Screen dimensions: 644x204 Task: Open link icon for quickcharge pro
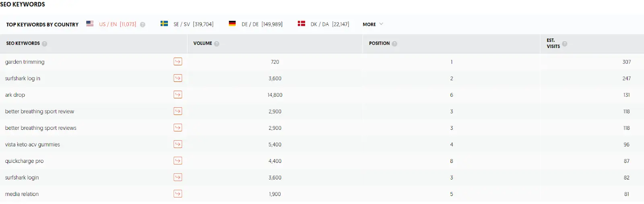pos(178,161)
